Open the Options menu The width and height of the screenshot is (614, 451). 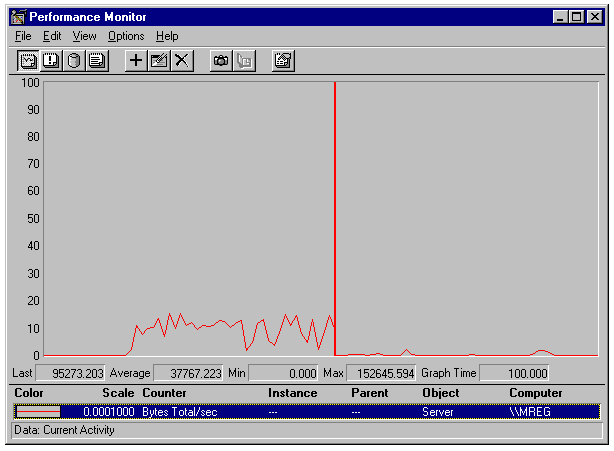[x=126, y=36]
